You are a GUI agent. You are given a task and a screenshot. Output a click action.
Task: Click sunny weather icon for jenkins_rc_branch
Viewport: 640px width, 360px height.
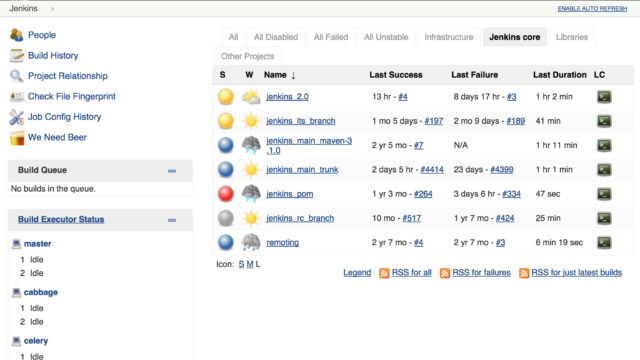pyautogui.click(x=251, y=218)
